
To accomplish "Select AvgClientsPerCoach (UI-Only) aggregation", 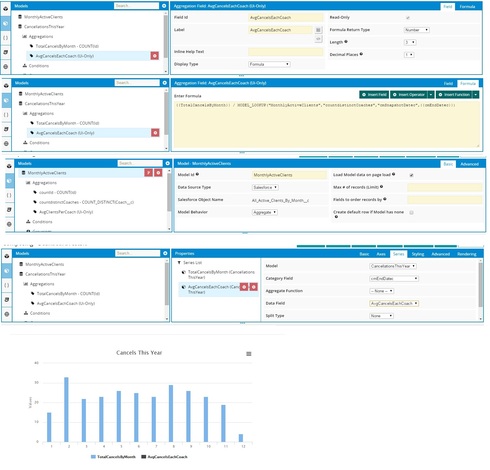I will coord(66,212).
